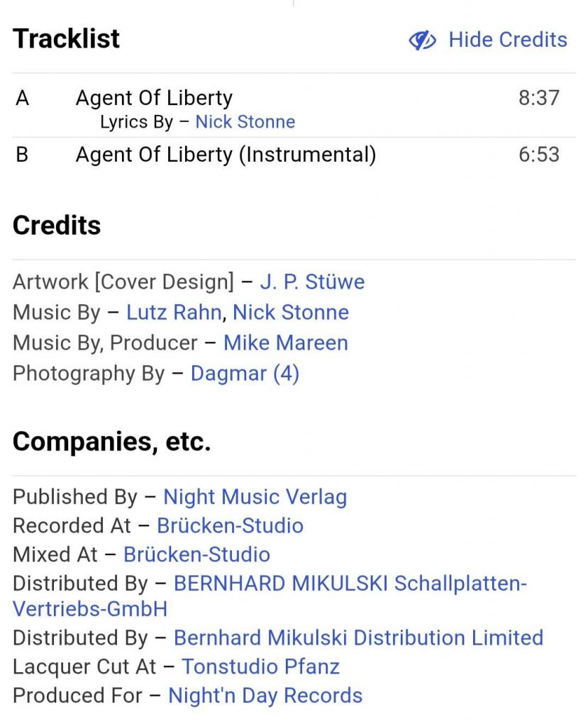
Task: Toggle Hide Credits text link
Action: 507,40
